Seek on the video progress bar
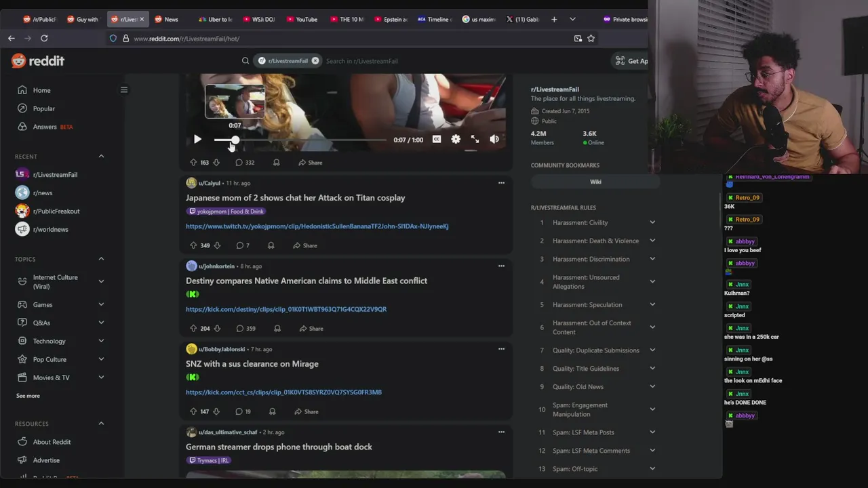This screenshot has width=868, height=488. click(300, 140)
